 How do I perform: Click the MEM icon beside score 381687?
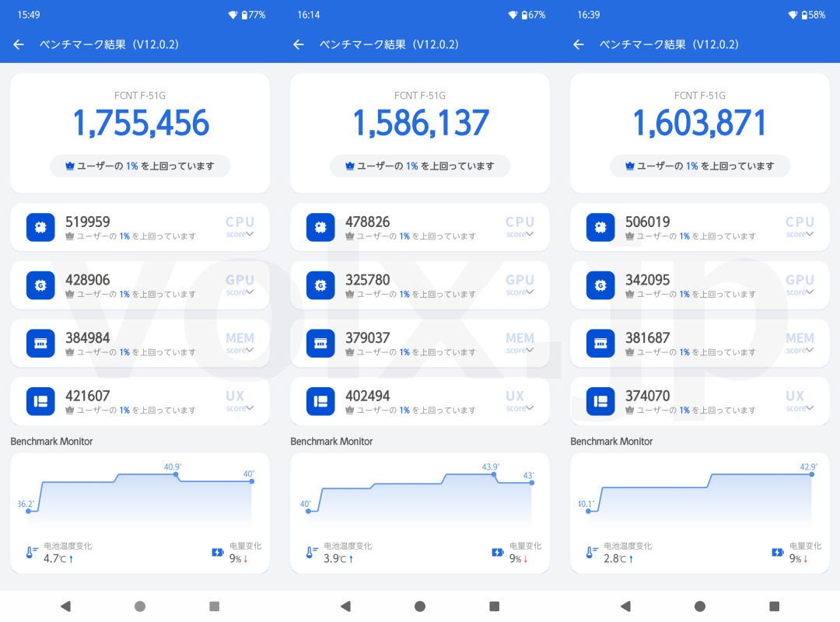[600, 343]
